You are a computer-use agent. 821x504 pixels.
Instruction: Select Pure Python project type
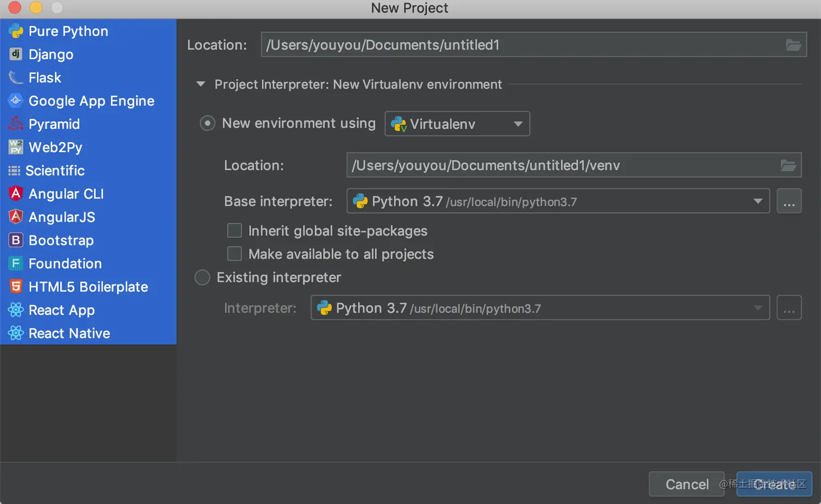pyautogui.click(x=89, y=31)
